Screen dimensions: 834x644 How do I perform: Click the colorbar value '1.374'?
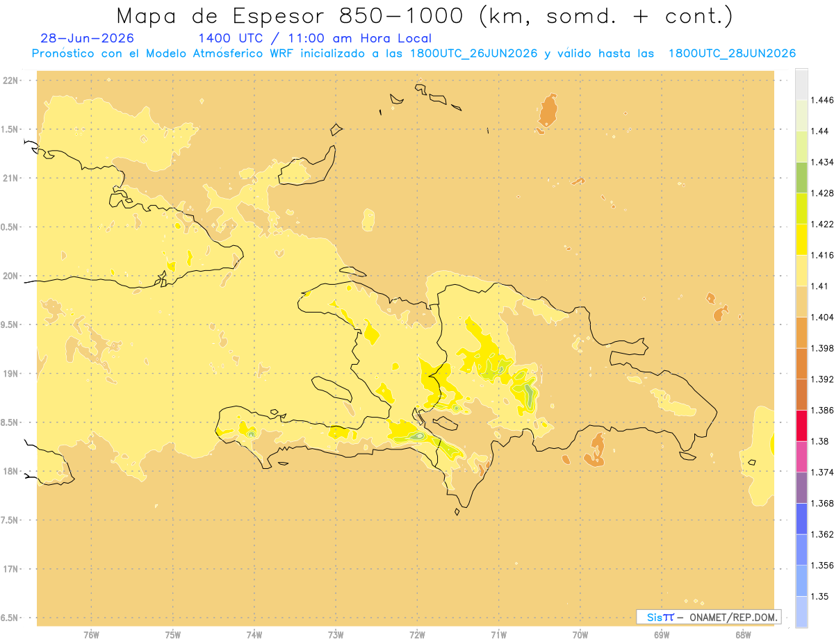pos(821,472)
